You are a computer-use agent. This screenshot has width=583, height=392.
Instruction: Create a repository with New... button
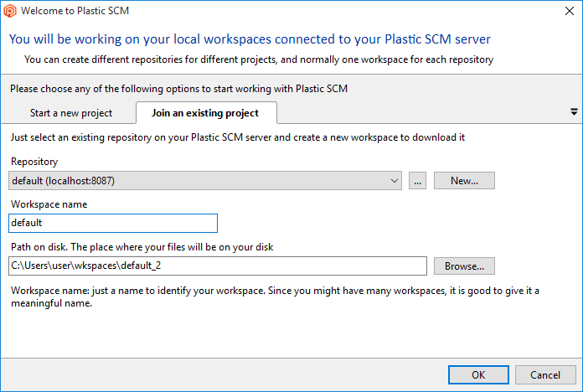click(x=464, y=181)
